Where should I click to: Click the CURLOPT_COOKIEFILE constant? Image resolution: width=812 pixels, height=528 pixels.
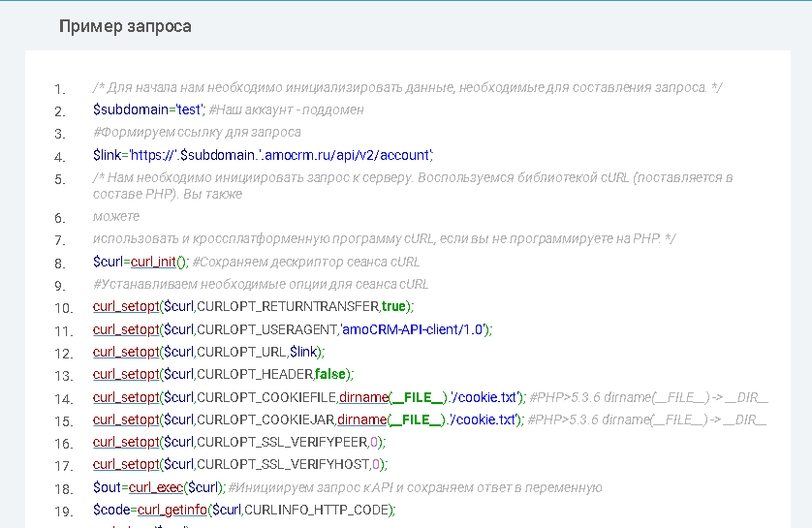tap(266, 397)
